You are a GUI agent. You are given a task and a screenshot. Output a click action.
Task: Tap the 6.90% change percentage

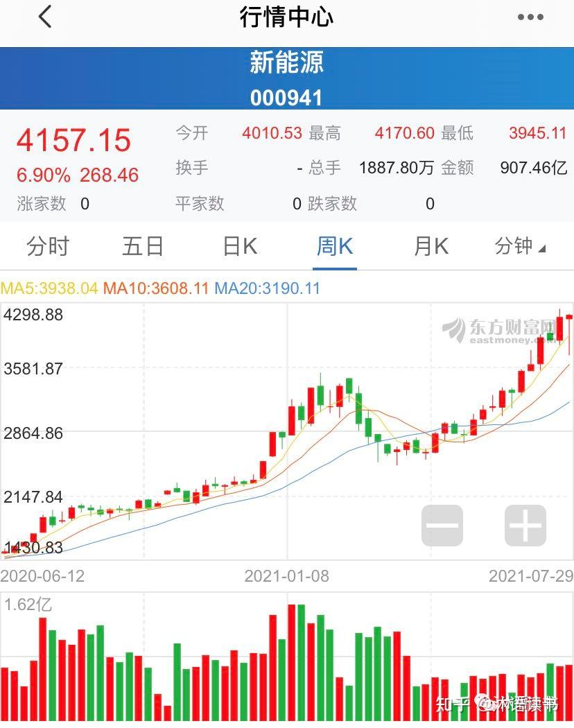pos(44,175)
